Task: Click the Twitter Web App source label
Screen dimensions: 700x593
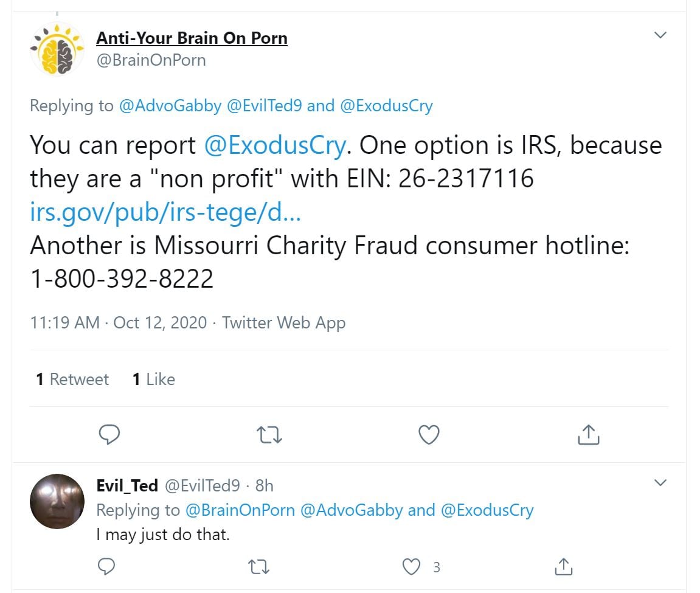Action: [x=283, y=322]
